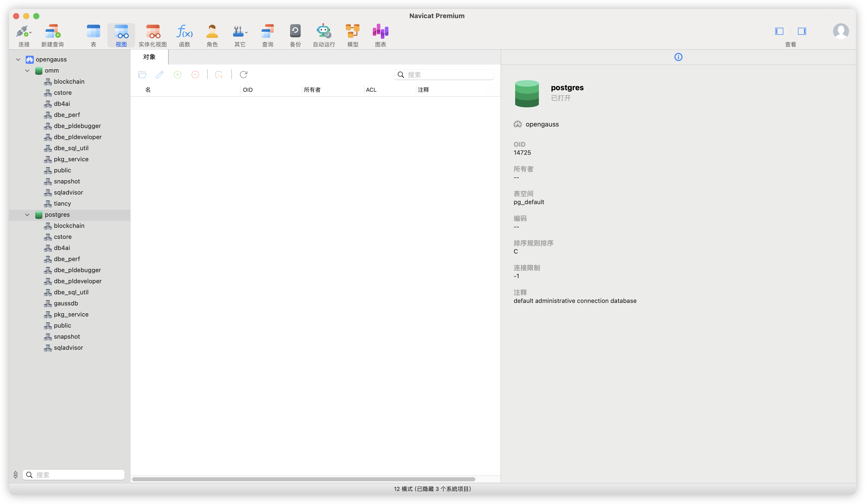Click the new view plus icon
The width and height of the screenshot is (865, 504).
coord(177,74)
